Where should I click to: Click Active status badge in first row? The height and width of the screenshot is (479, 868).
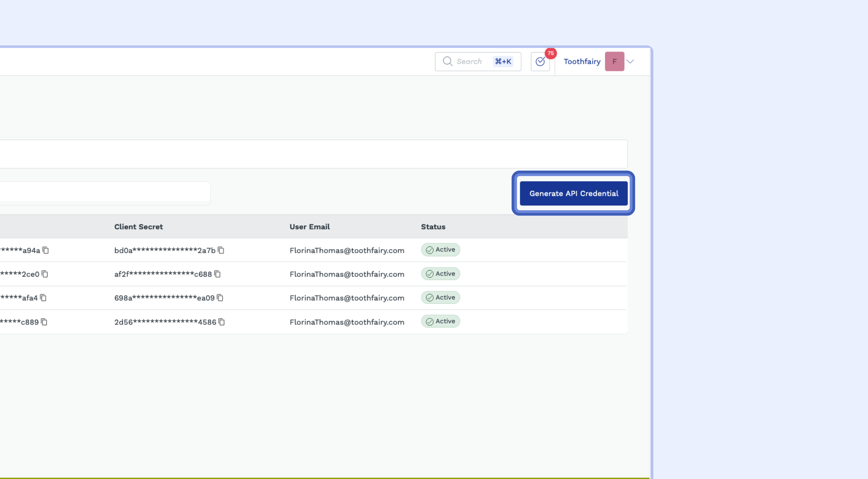coord(440,250)
